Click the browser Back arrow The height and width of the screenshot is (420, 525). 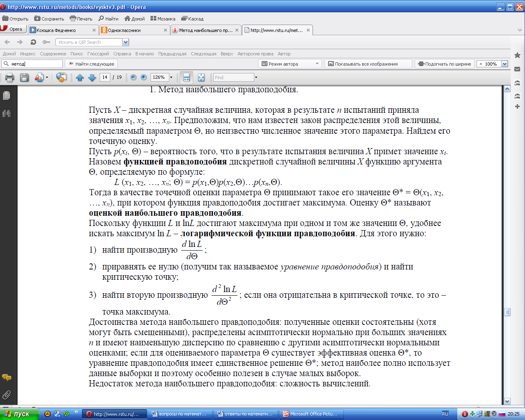click(x=7, y=42)
